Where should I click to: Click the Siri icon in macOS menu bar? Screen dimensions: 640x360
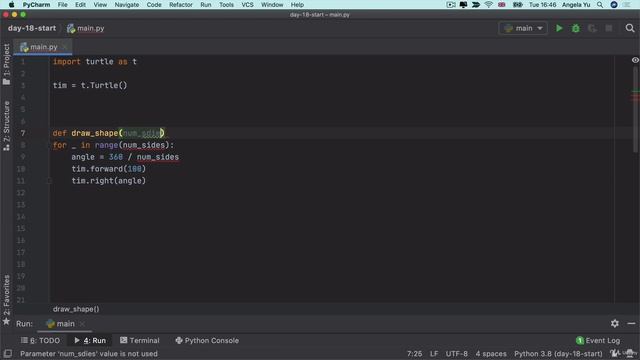tap(614, 4)
